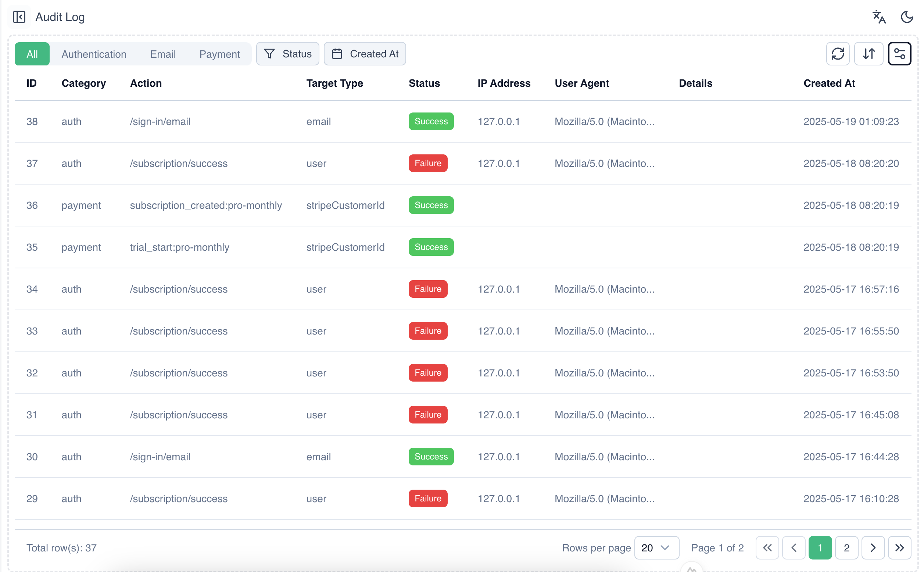Image resolution: width=924 pixels, height=572 pixels.
Task: Click Success badge on row 38
Action: click(x=431, y=121)
